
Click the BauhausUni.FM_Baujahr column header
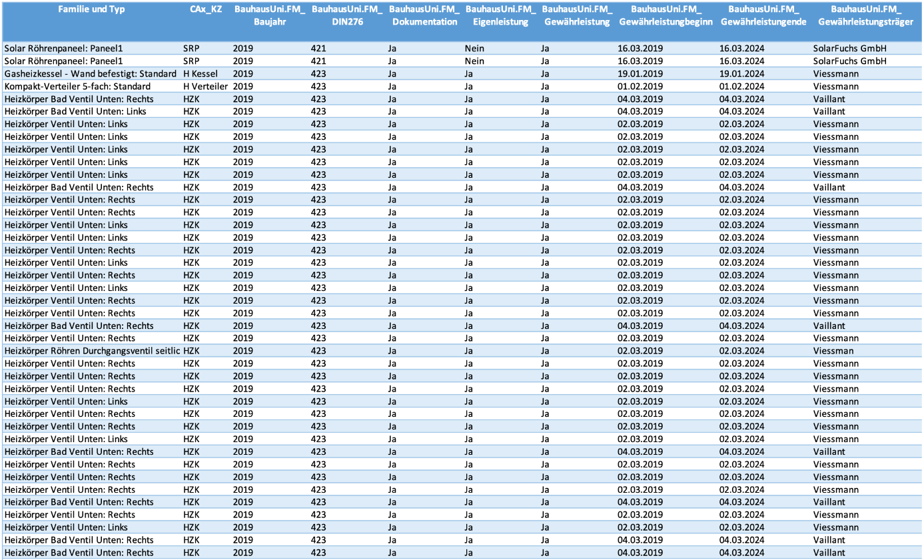click(x=270, y=15)
